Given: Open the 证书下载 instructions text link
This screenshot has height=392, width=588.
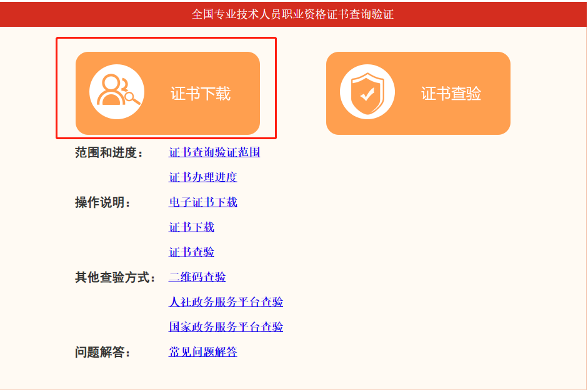Looking at the screenshot, I should pos(192,227).
